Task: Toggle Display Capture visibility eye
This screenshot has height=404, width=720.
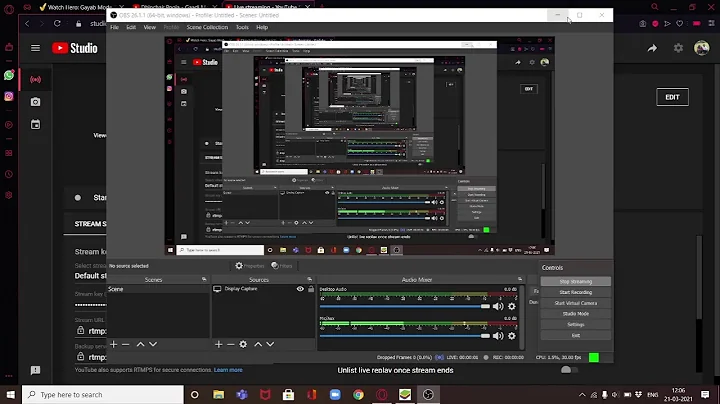Action: 300,289
